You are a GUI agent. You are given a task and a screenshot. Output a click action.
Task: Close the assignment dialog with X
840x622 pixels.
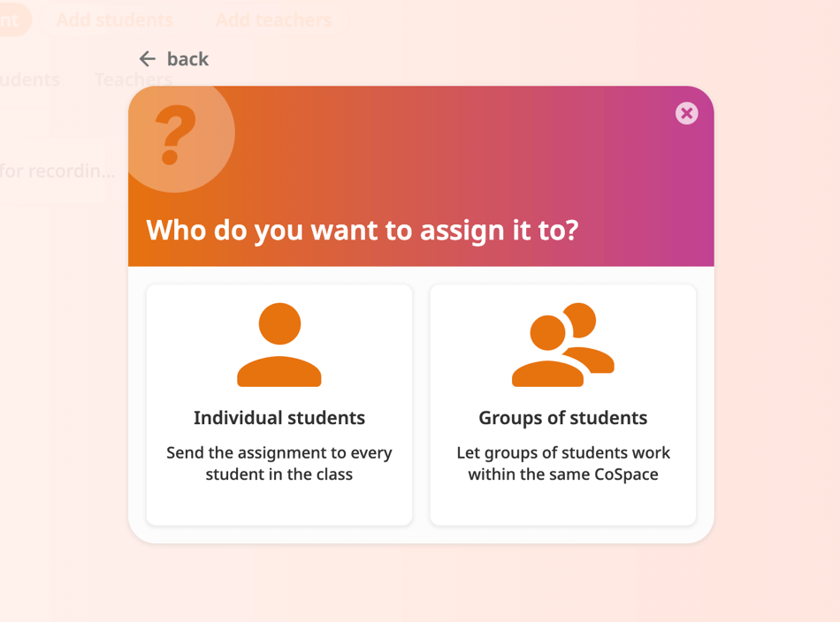pos(686,113)
